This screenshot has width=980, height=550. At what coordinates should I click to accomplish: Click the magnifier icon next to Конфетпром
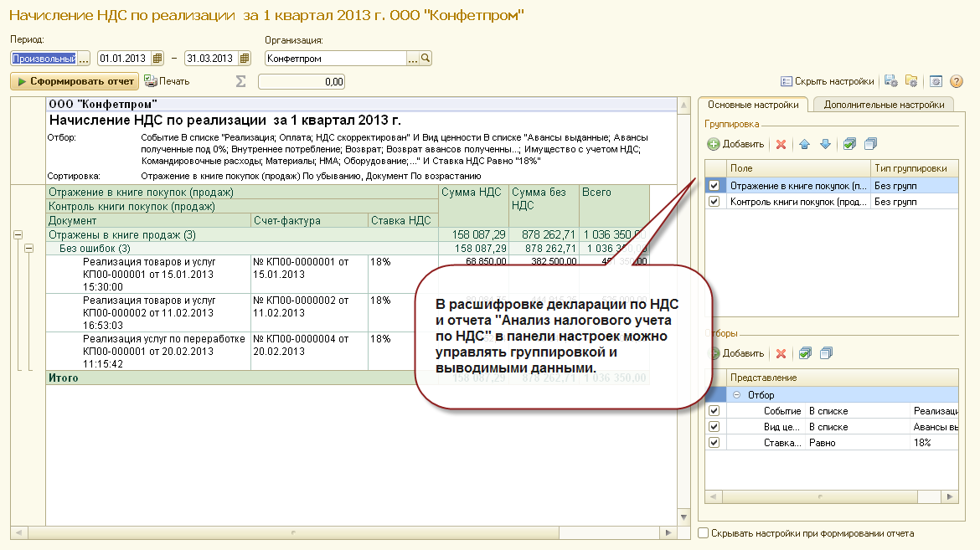[426, 58]
